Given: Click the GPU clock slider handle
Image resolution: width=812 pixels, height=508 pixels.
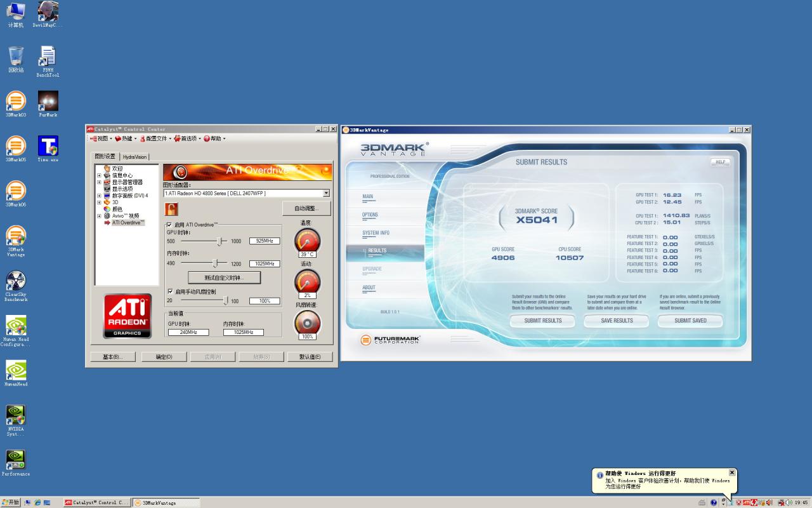Looking at the screenshot, I should [219, 241].
